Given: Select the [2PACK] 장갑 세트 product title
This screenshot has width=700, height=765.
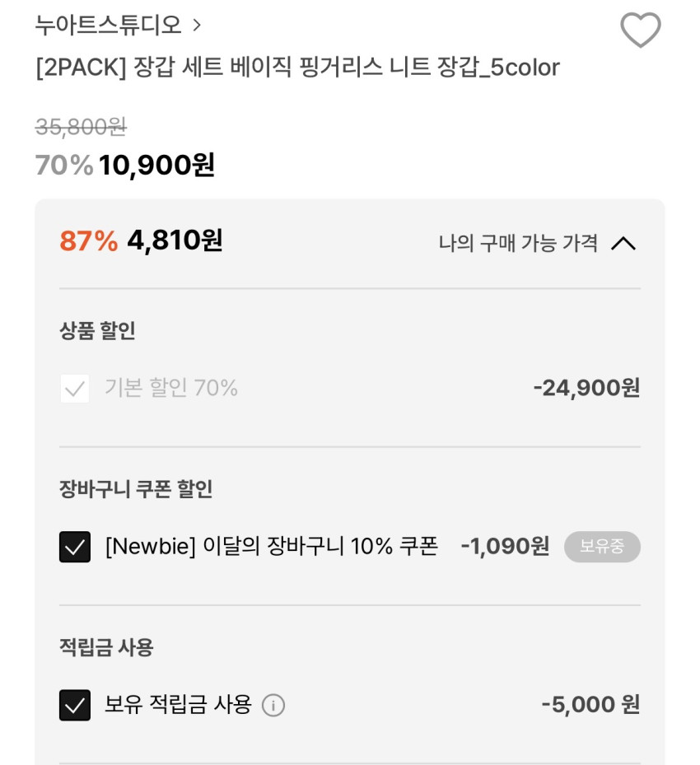Looking at the screenshot, I should tap(297, 68).
